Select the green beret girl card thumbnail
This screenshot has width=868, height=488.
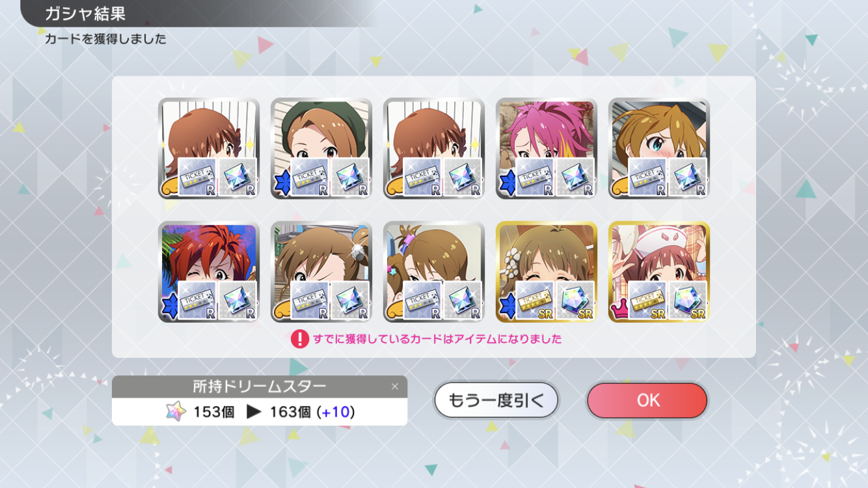[x=321, y=148]
